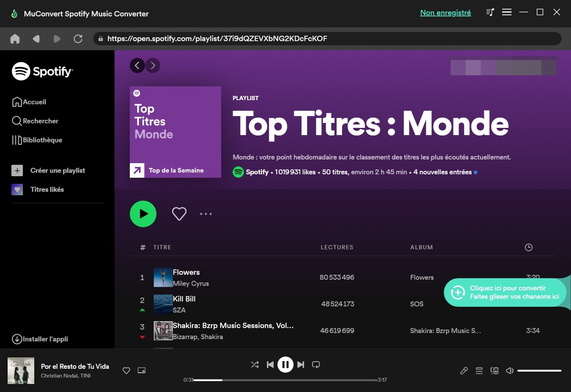Click Cliquez ici pour convertir button
This screenshot has width=571, height=392.
[x=505, y=292]
